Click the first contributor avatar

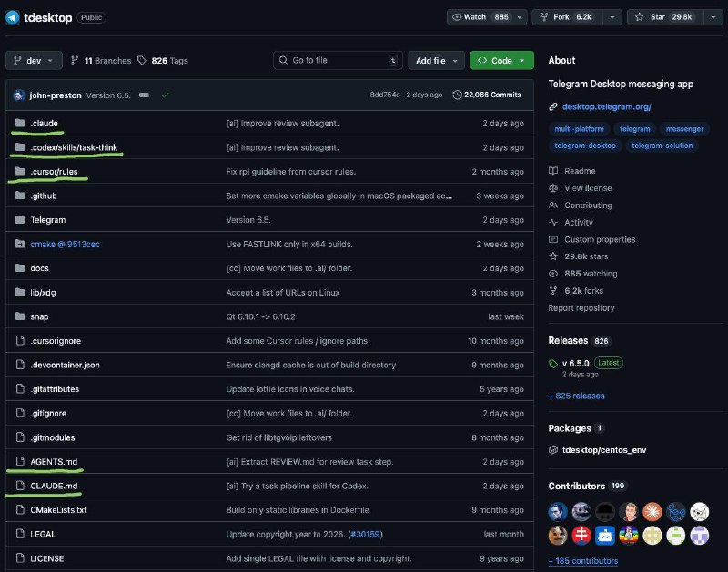tap(558, 512)
